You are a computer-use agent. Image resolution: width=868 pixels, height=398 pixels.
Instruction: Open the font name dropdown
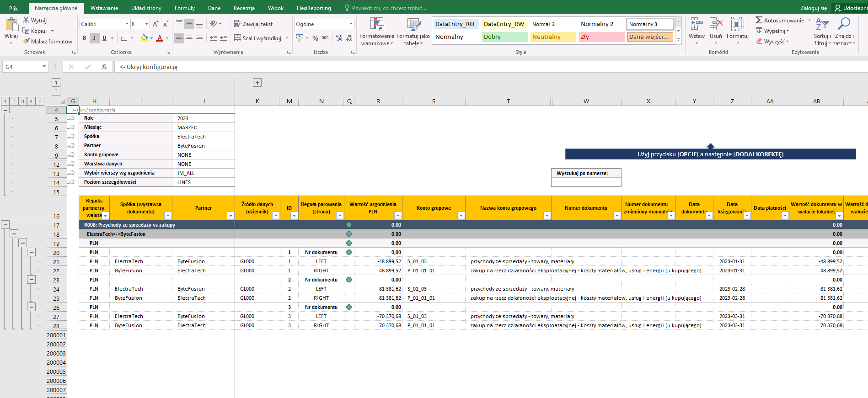pyautogui.click(x=127, y=24)
